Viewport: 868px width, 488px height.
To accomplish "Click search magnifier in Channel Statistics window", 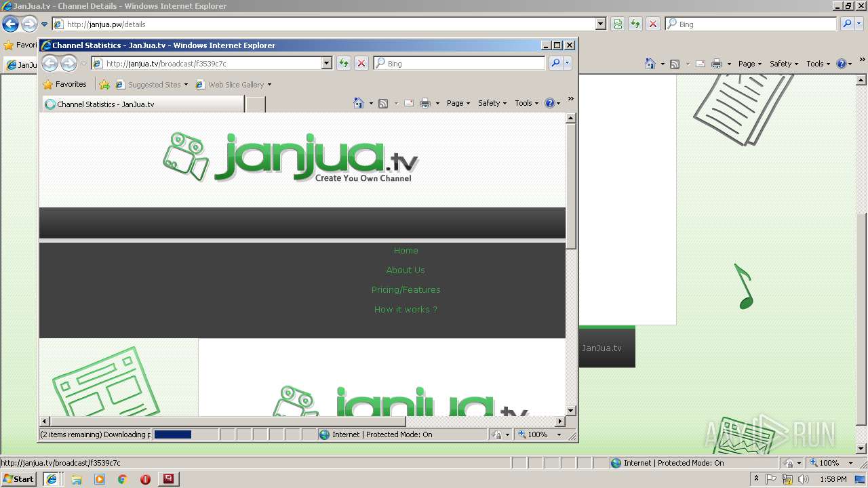I will (x=555, y=63).
